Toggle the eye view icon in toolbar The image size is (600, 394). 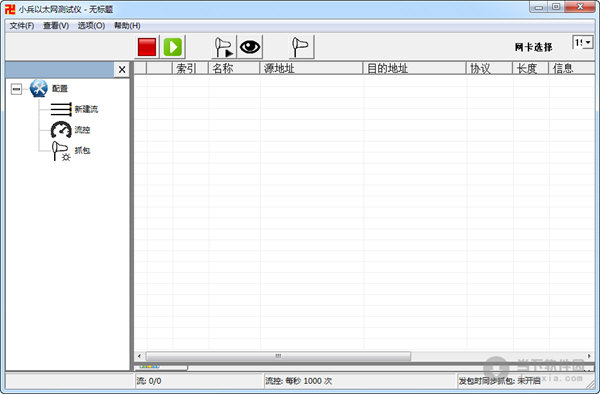pyautogui.click(x=250, y=47)
